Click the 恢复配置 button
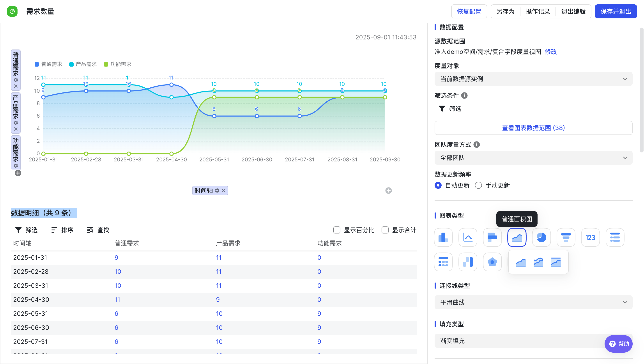The image size is (644, 364). point(469,12)
